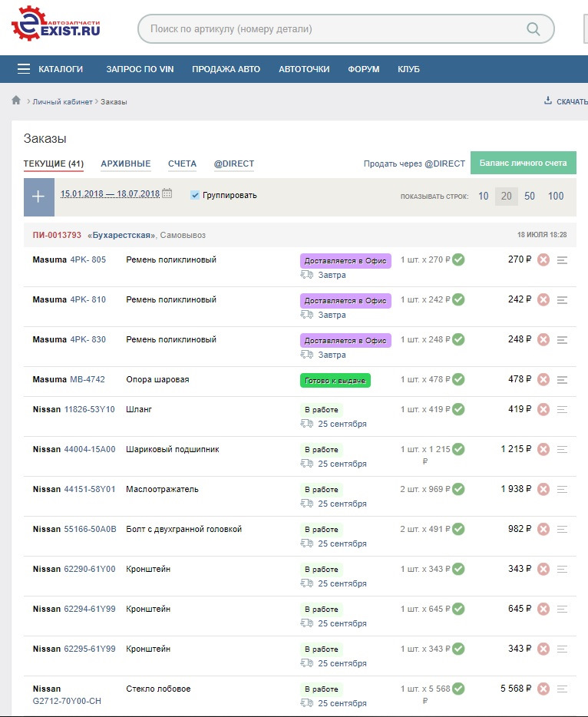Cancel the Nissan 11826-53Y10 item
Viewport: 588px width, 717px height.
[543, 409]
